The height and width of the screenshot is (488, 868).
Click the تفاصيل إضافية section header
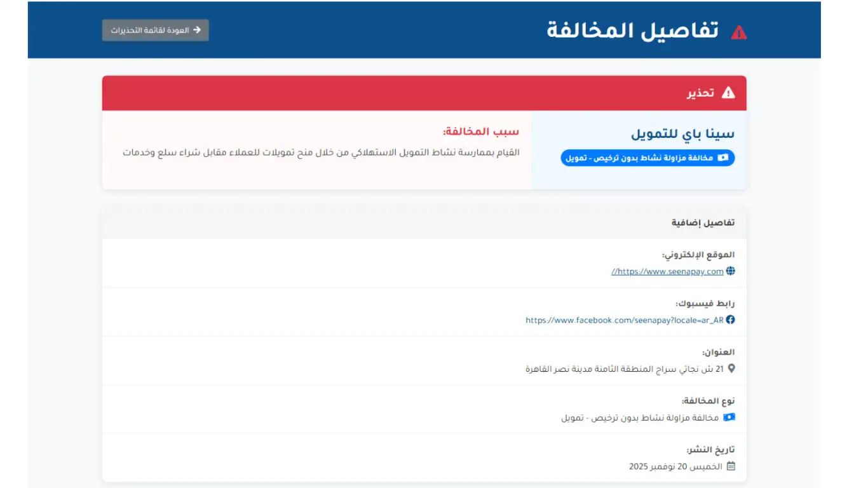(703, 222)
